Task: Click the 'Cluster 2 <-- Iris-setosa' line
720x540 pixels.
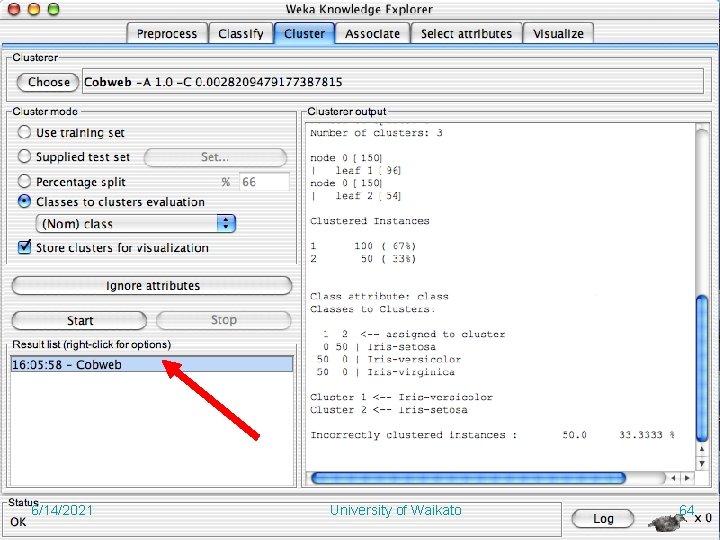Action: point(388,410)
